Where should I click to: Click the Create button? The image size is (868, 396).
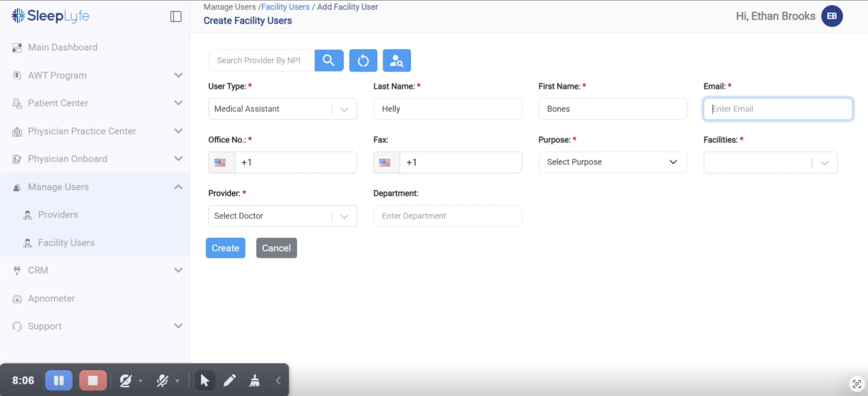point(225,248)
